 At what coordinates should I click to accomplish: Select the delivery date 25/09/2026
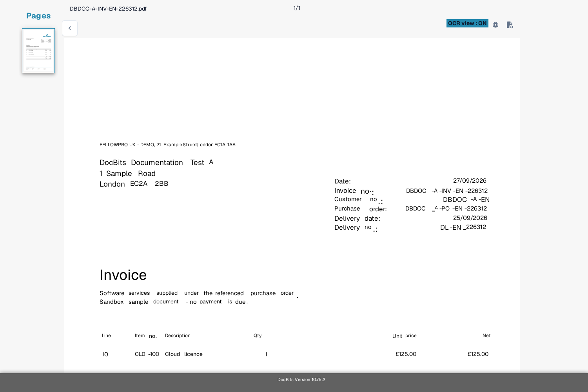coord(470,218)
